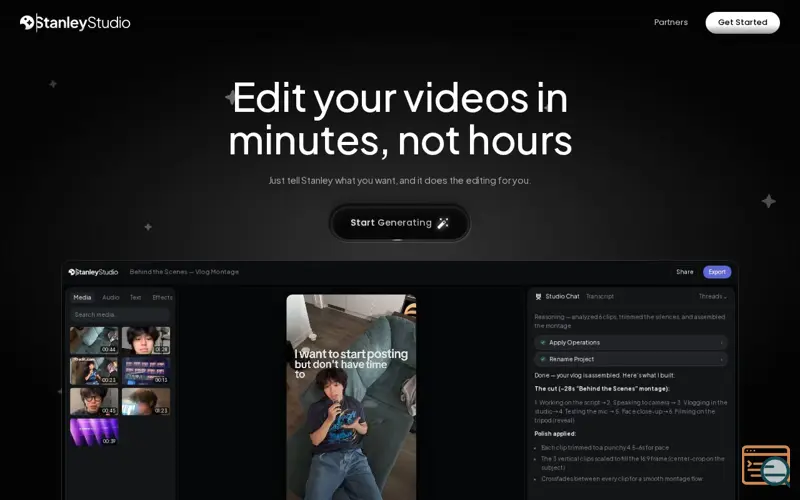Expand the Apply Operations row
The image size is (800, 500).
631,342
